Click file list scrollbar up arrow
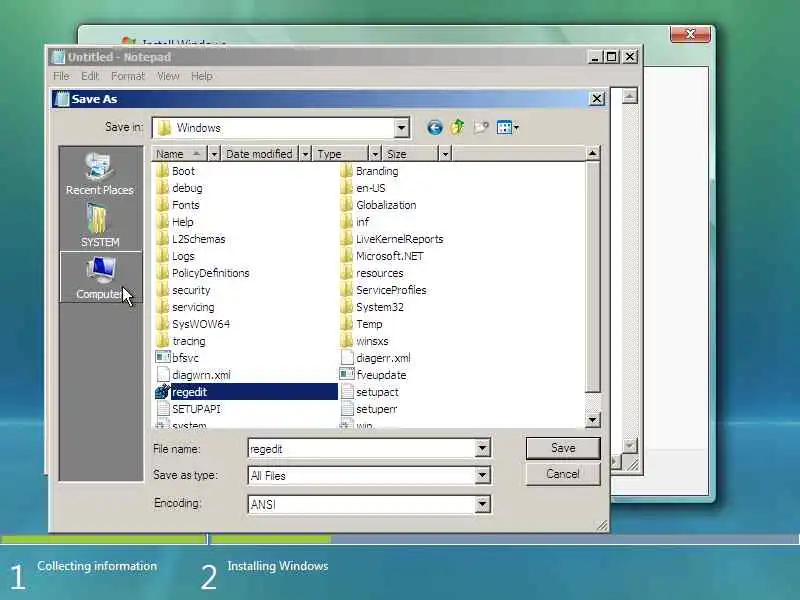Viewport: 800px width, 600px height. point(592,153)
